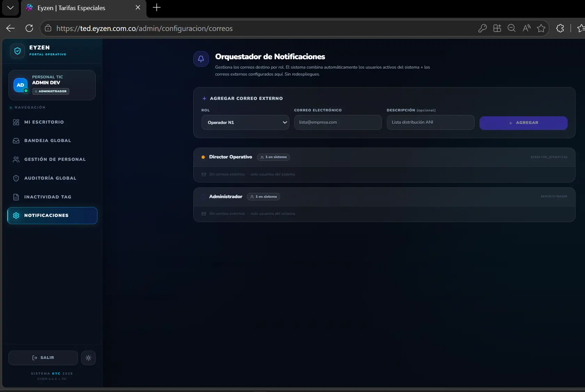
Task: Open Bandeja Global section
Action: tap(52, 141)
